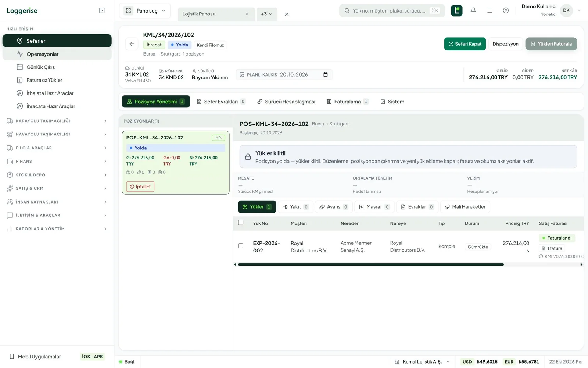
Task: Collapse the sidebar with the panel icon
Action: (x=102, y=11)
